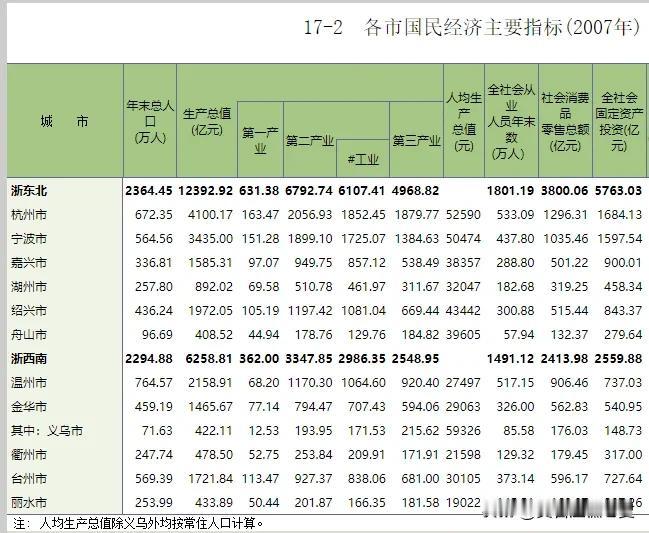Select the '全社会固定资产投资' column header
649x533 pixels.
619,121
